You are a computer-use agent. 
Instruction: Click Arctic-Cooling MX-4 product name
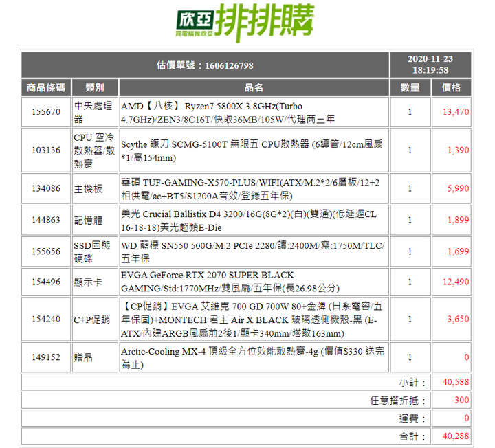(252, 358)
